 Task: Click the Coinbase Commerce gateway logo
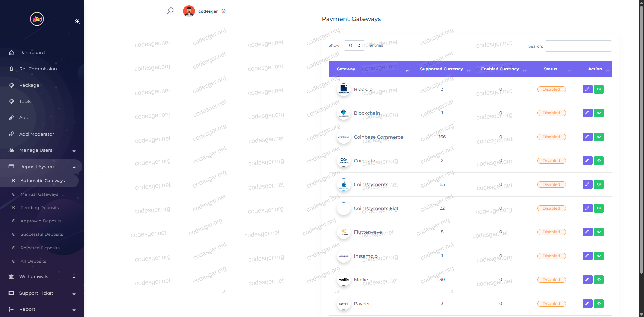coord(344,137)
